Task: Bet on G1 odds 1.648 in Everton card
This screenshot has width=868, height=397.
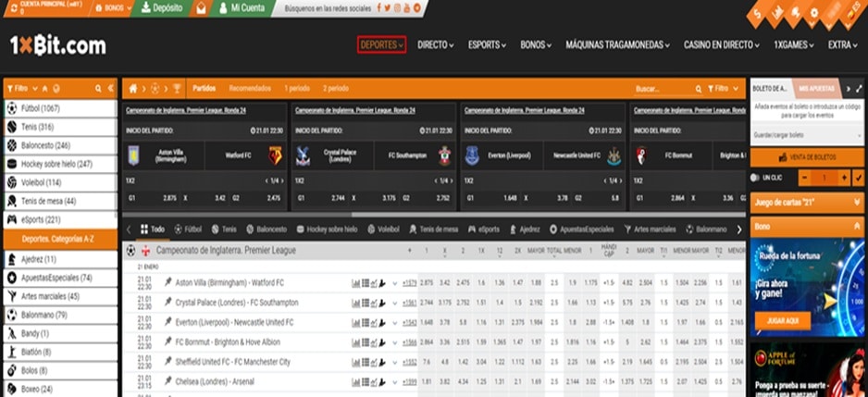Action: 491,198
